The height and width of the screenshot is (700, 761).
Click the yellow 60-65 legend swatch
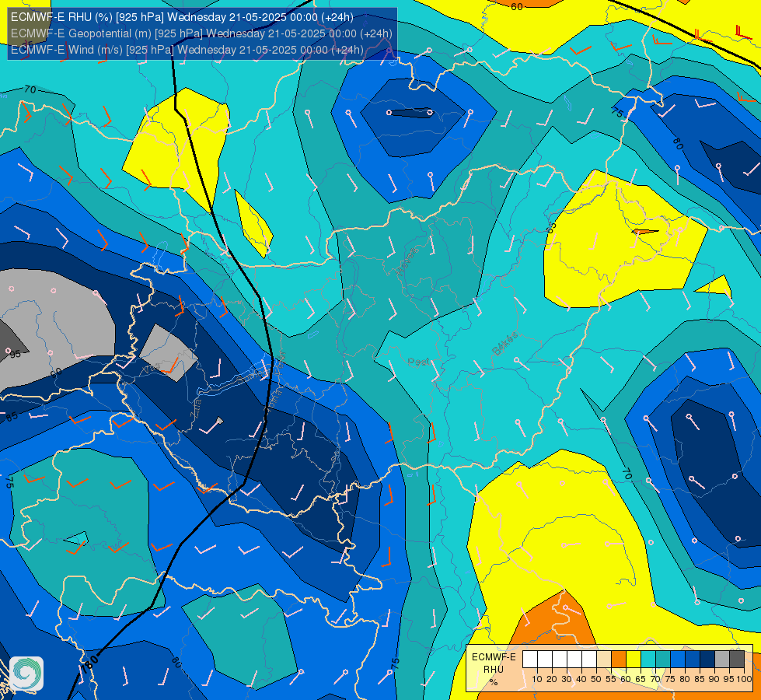click(x=634, y=659)
